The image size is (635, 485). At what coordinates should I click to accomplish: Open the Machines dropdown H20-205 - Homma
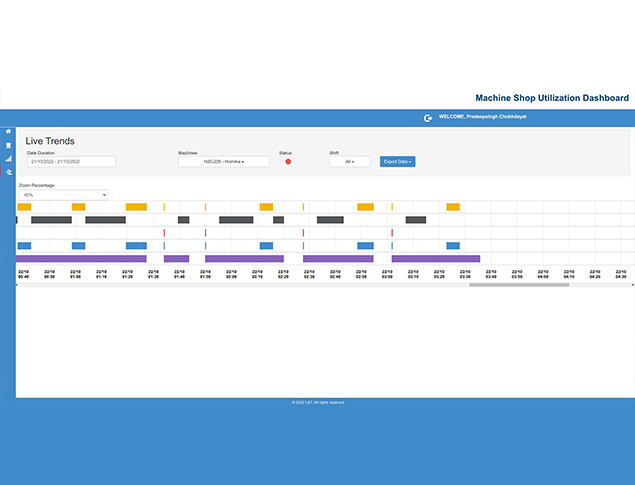coord(223,161)
